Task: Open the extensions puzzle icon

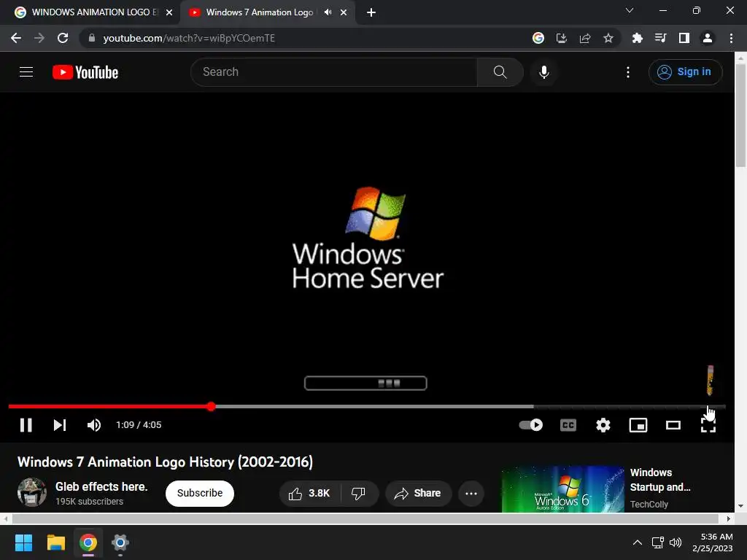Action: coord(637,38)
